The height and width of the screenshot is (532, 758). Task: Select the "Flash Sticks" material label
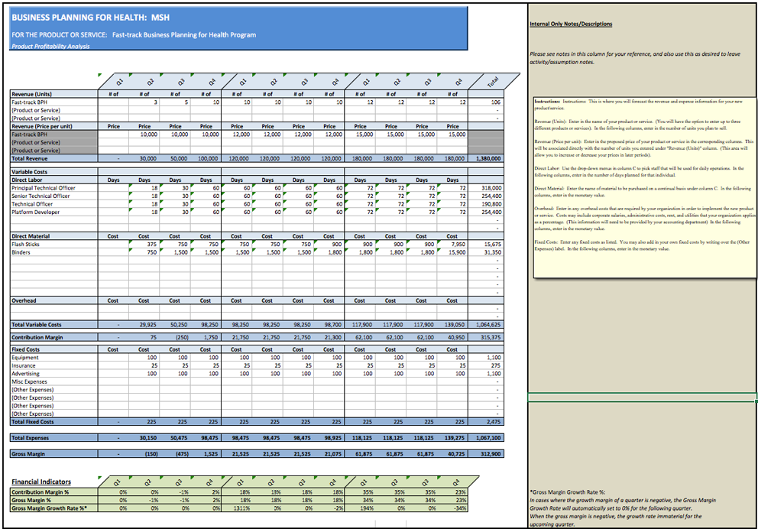point(26,245)
